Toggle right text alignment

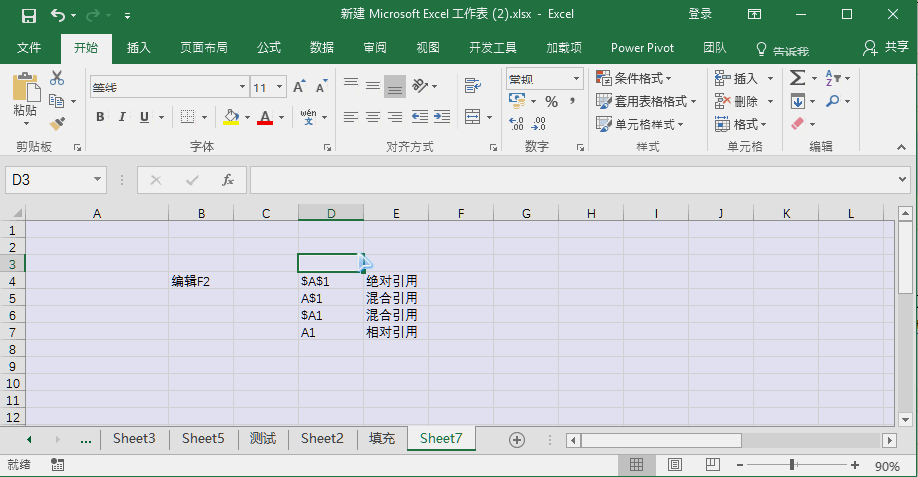(x=395, y=117)
